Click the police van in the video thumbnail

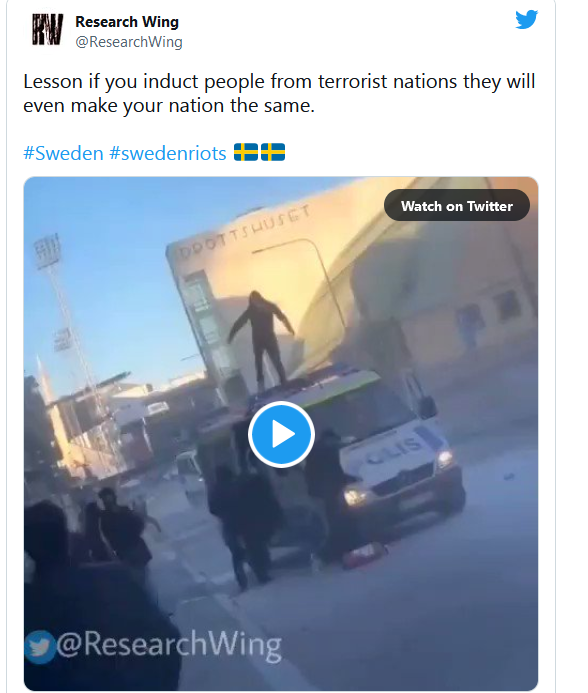(x=336, y=460)
